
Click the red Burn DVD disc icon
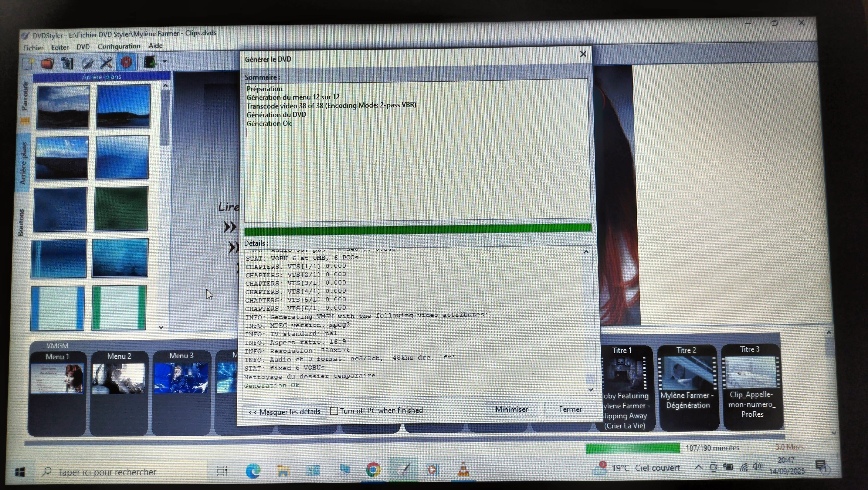pyautogui.click(x=126, y=62)
